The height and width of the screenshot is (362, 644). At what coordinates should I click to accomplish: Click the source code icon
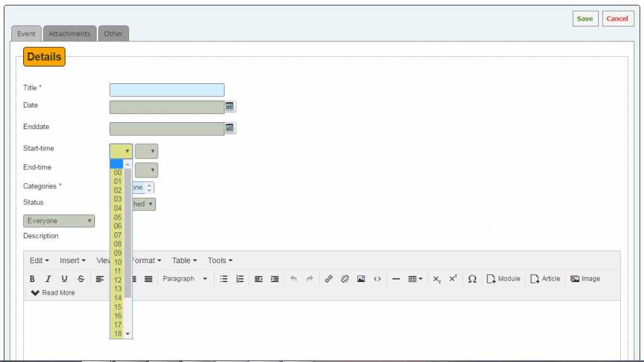point(377,279)
